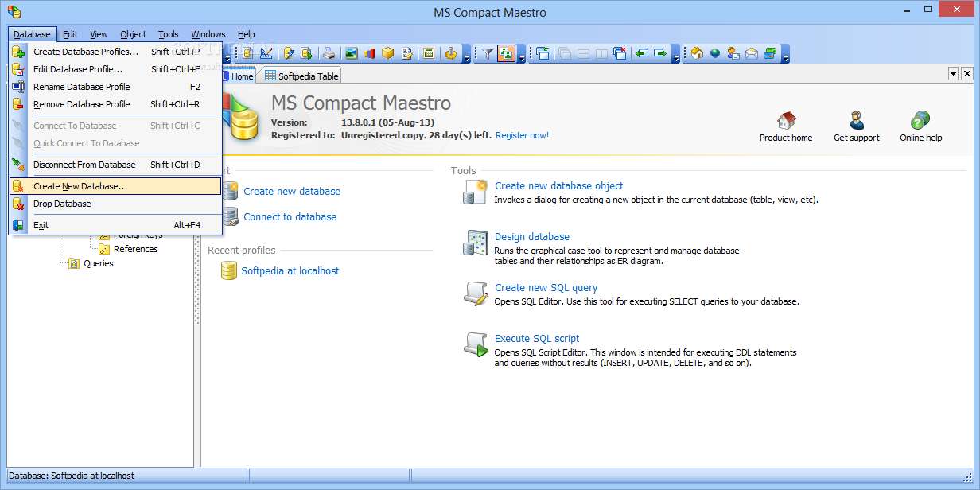Select the References tree node
The width and height of the screenshot is (980, 490).
click(135, 249)
